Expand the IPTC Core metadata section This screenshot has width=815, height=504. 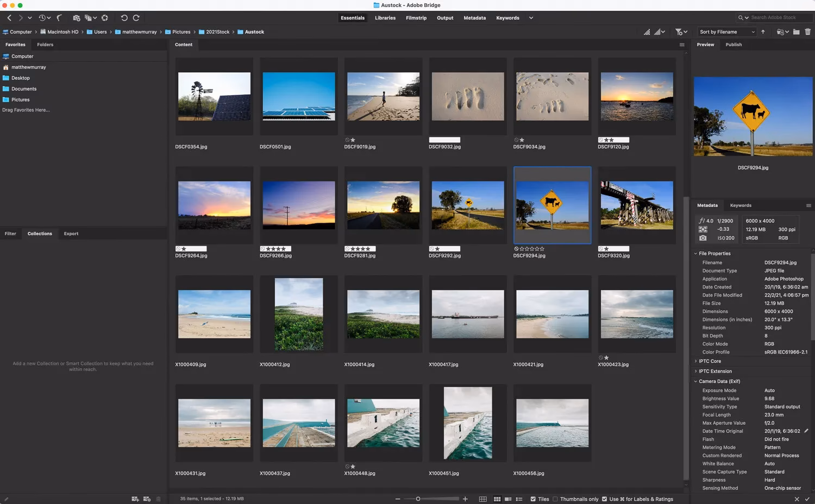697,361
